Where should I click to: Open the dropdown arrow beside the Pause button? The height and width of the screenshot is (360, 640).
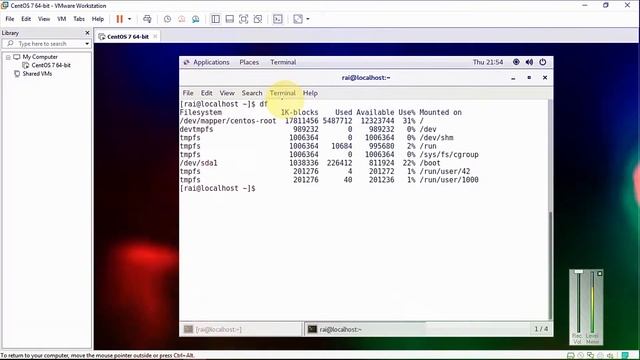point(129,19)
